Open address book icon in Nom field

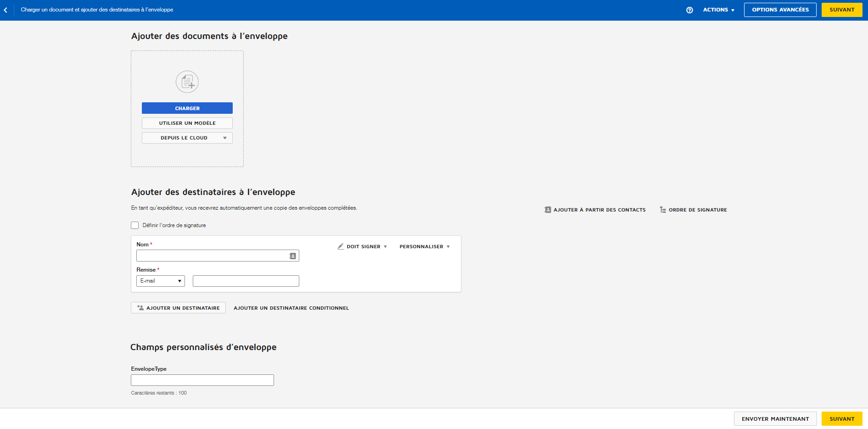(293, 256)
